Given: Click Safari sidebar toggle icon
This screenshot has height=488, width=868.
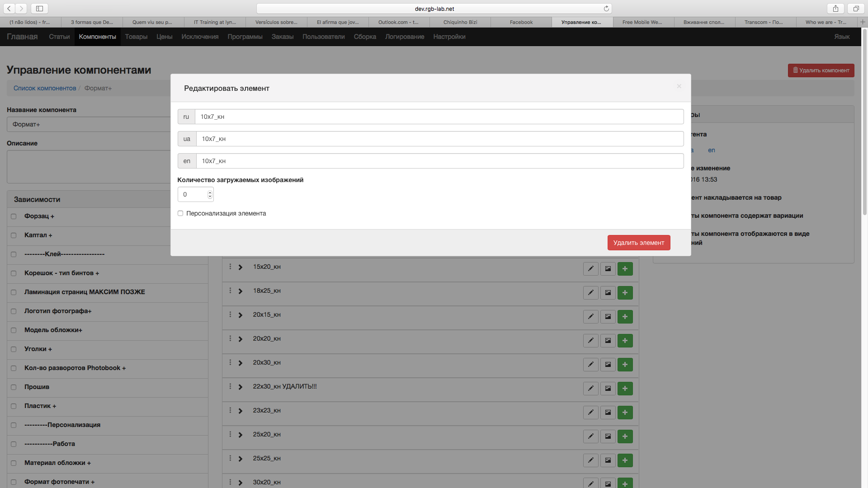Looking at the screenshot, I should tap(39, 9).
